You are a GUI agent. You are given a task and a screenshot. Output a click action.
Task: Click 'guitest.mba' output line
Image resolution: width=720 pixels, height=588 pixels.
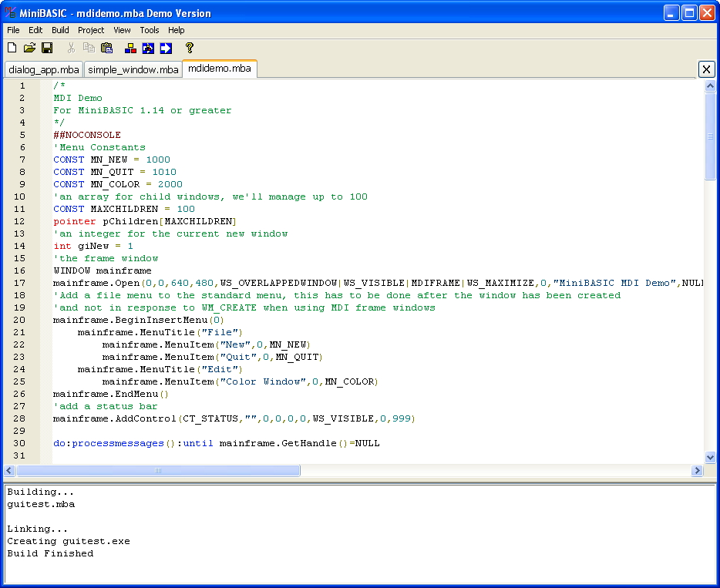click(x=41, y=504)
